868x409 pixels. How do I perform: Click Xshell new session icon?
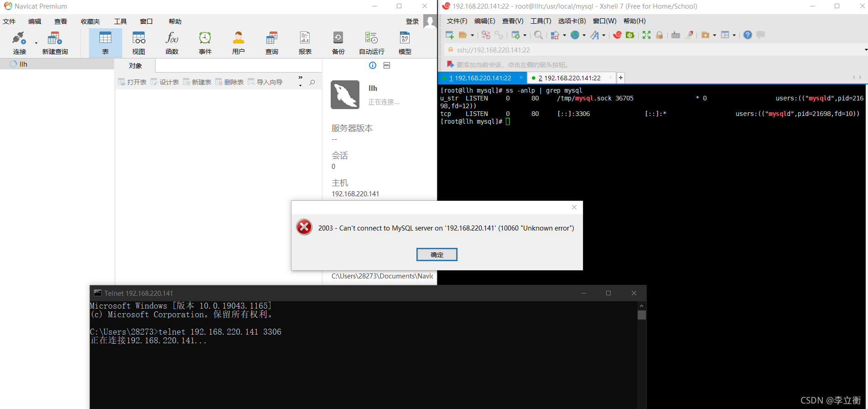coord(450,35)
